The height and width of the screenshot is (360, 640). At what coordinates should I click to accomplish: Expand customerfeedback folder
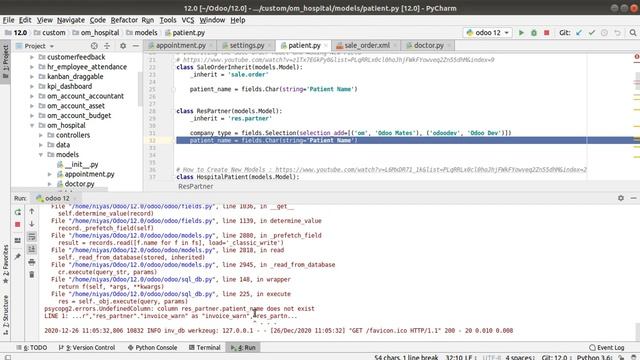pos(32,57)
